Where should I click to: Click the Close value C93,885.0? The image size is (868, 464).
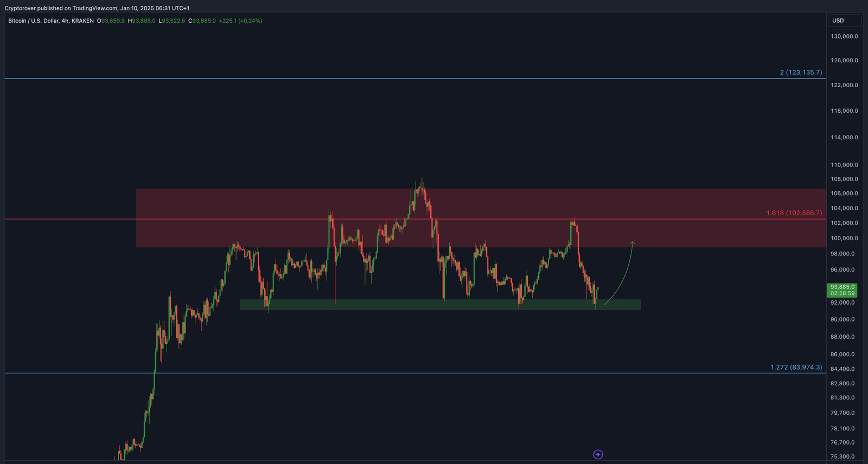click(202, 21)
